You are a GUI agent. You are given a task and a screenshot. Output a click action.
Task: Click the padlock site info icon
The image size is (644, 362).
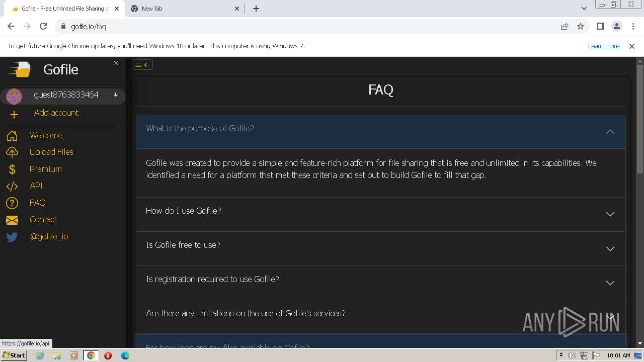click(x=63, y=26)
